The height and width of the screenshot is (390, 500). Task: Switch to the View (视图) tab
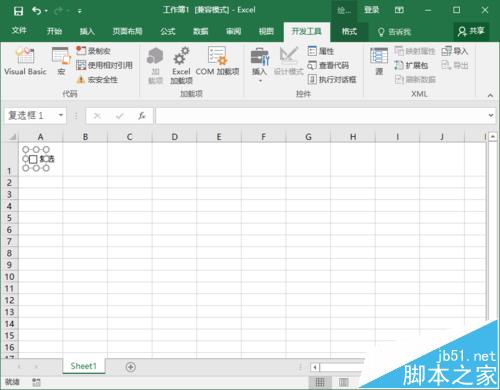click(x=266, y=31)
